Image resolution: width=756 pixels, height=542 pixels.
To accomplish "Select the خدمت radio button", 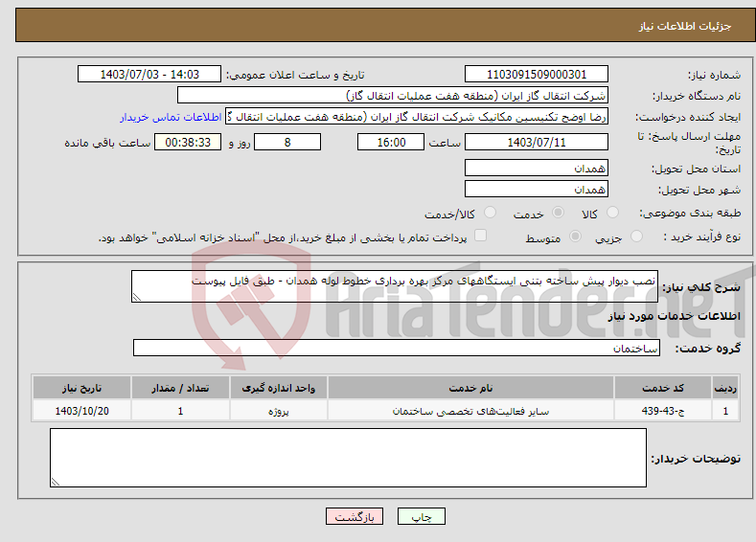I will [x=558, y=213].
